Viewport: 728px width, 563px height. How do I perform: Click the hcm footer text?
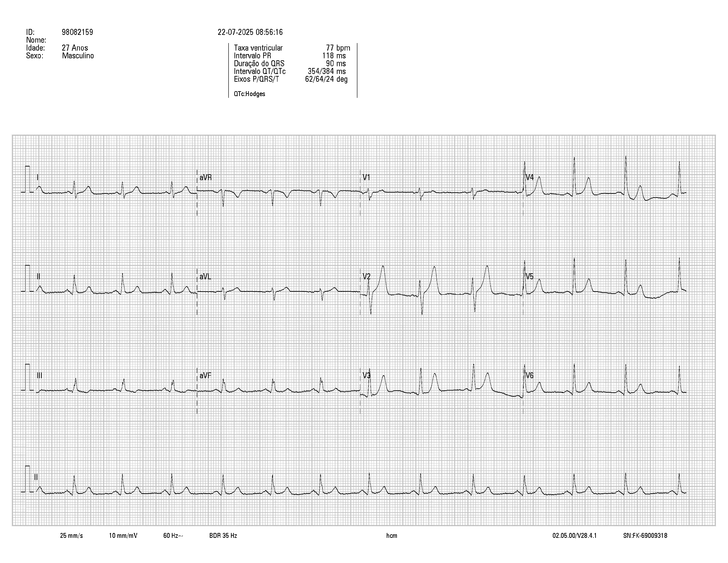[x=392, y=536]
